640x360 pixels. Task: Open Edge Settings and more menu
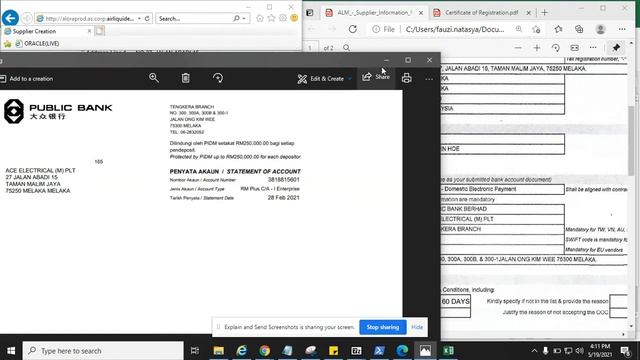pos(622,29)
